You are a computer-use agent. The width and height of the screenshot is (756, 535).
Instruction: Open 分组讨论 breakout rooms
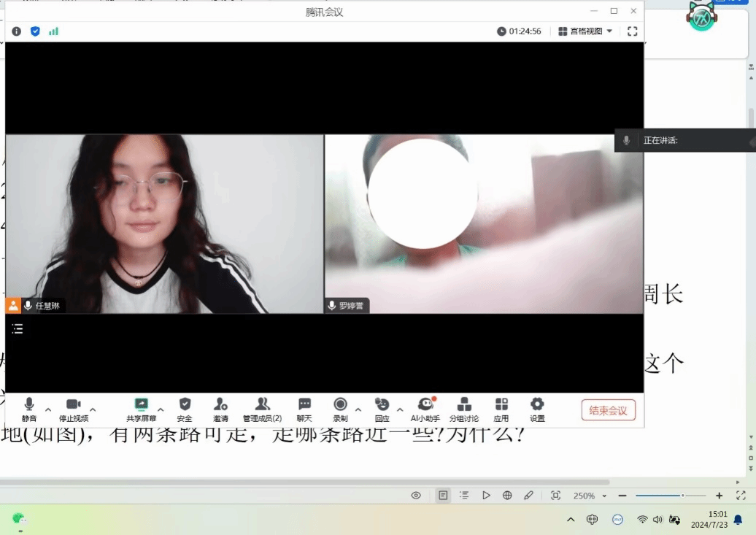[x=464, y=409]
